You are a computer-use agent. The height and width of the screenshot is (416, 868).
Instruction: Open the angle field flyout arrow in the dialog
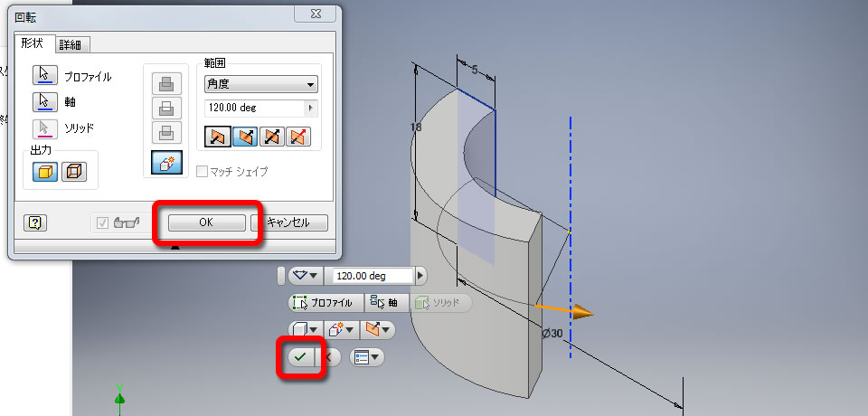[x=310, y=108]
